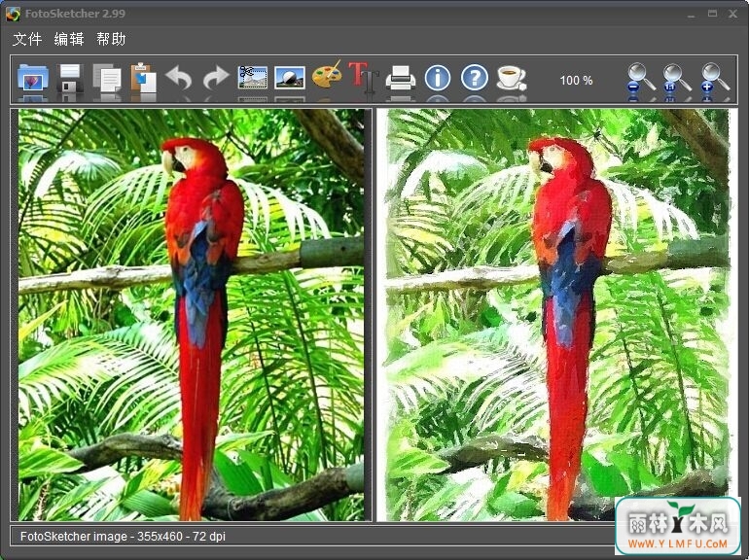This screenshot has height=560, width=749.
Task: Click the coffee cup donate icon
Action: 511,78
